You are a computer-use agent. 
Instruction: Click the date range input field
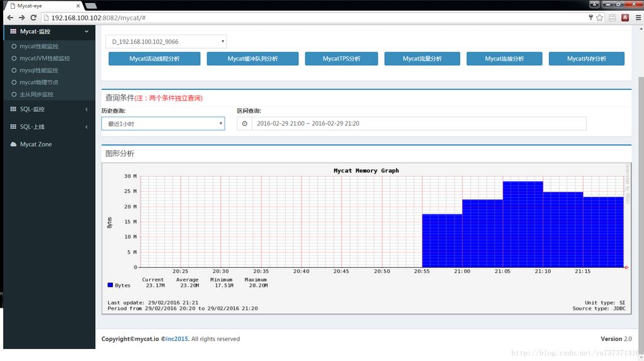pos(419,123)
